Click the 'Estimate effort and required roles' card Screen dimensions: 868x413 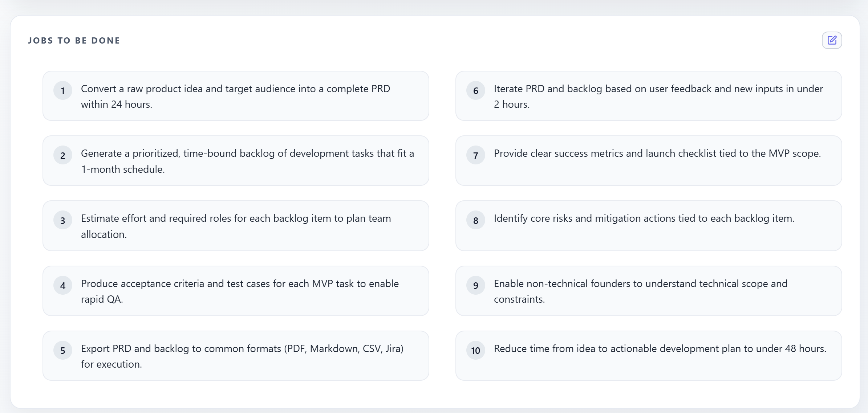pos(235,226)
